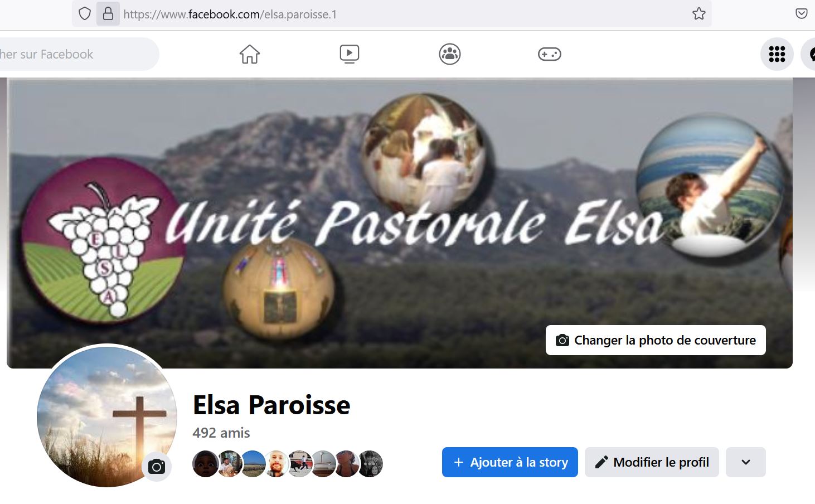Screen dimensions: 815x504
Task: Open the cross profile picture
Action: click(x=107, y=416)
